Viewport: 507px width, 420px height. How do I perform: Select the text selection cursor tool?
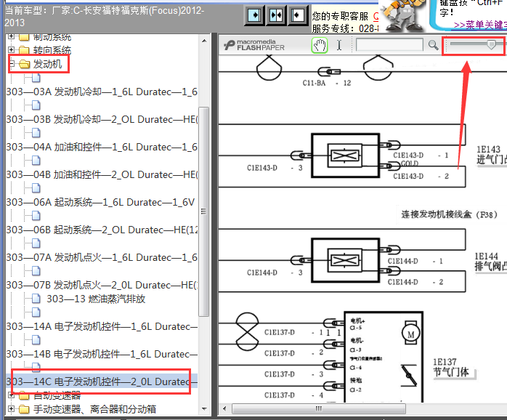(339, 45)
